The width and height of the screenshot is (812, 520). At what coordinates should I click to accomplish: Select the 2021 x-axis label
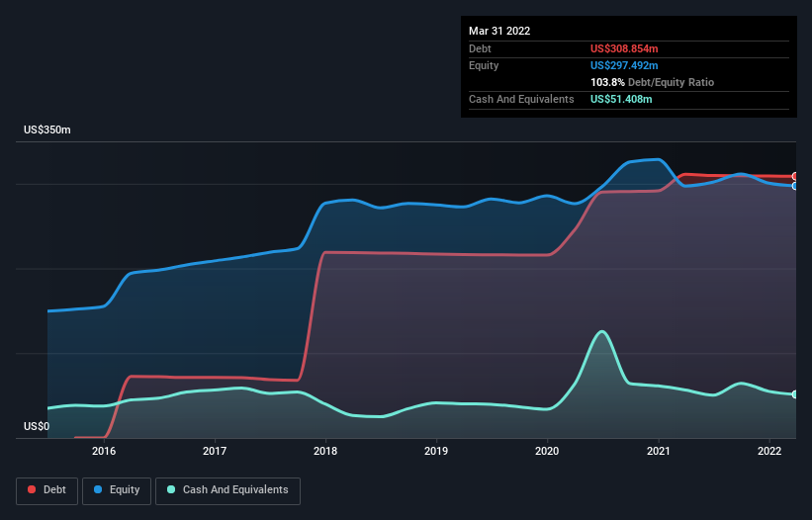point(658,451)
